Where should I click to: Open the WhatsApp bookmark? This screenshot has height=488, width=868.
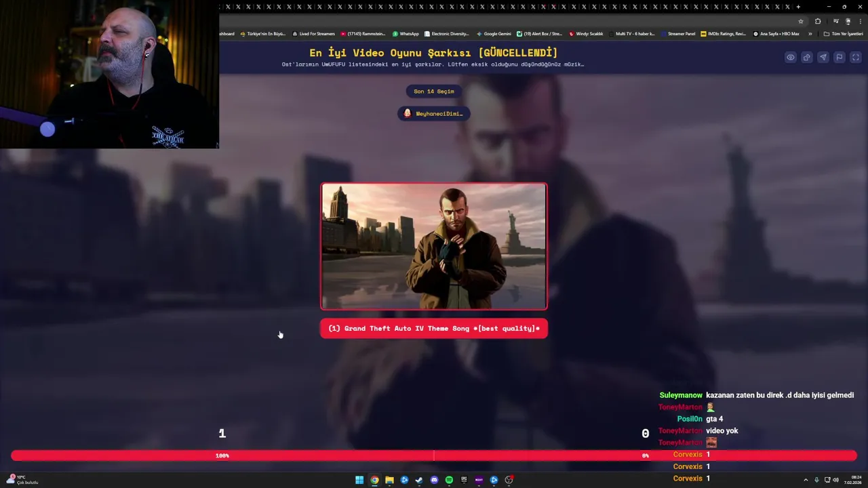tap(406, 34)
